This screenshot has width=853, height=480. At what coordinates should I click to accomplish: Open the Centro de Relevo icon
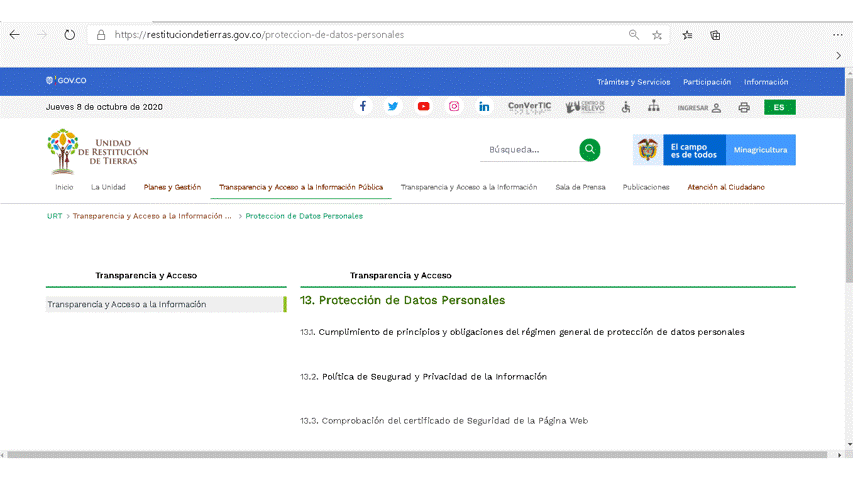pyautogui.click(x=585, y=107)
